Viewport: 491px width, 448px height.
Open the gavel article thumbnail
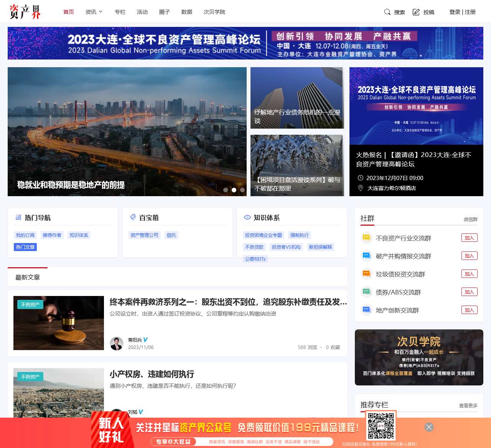pos(59,323)
